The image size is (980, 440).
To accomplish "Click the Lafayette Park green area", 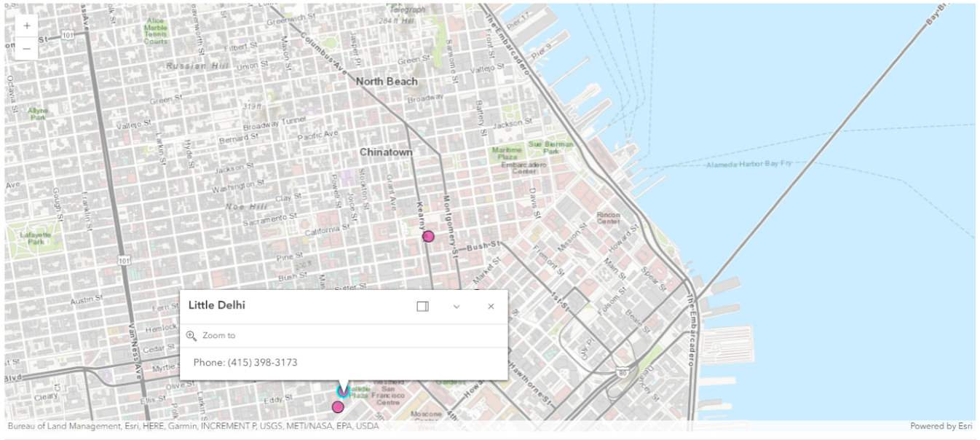I will (36, 237).
